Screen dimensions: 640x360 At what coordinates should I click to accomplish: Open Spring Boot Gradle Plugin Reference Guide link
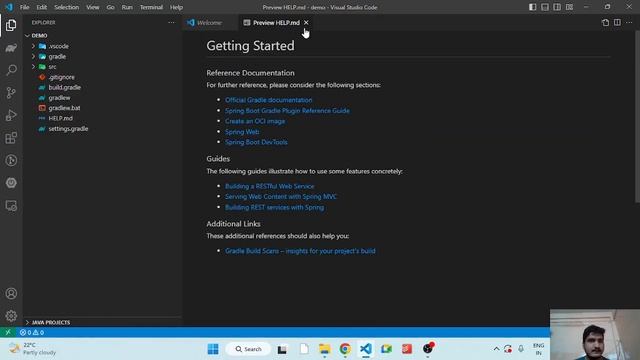(287, 111)
